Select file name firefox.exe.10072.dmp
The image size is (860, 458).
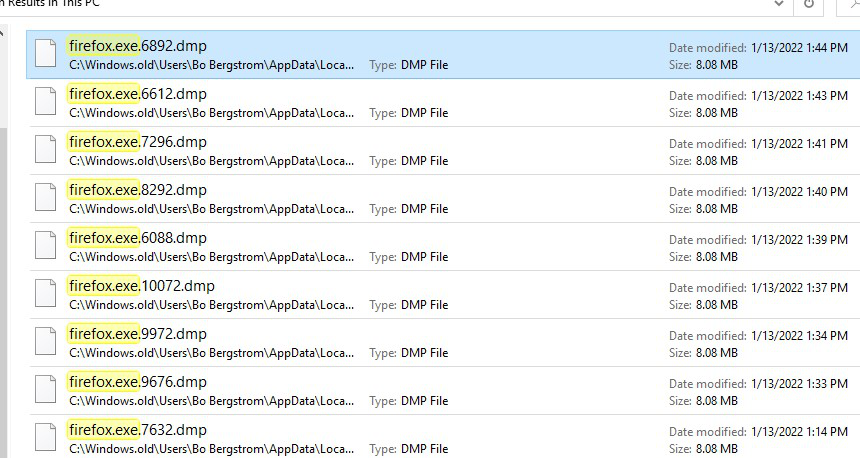pyautogui.click(x=142, y=286)
